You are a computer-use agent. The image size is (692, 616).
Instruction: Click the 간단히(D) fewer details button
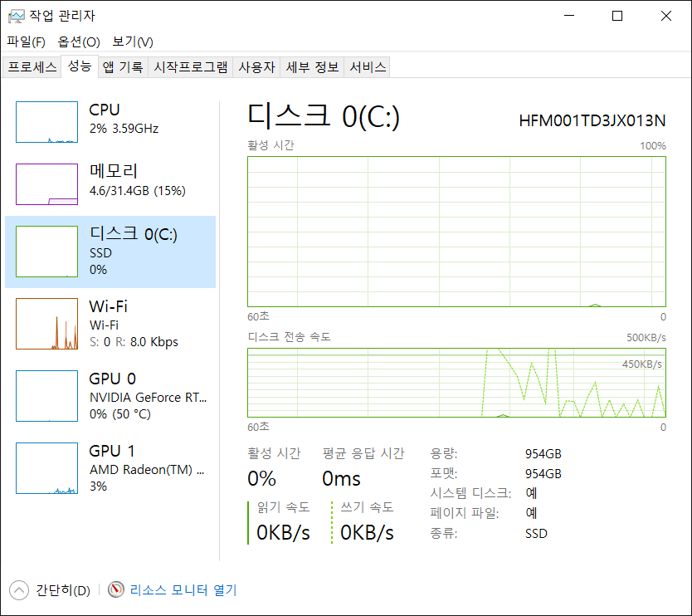[x=62, y=590]
